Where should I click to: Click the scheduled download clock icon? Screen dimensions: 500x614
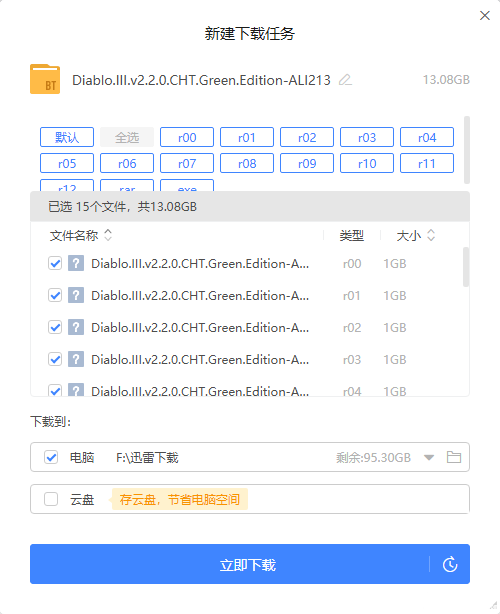click(x=450, y=564)
